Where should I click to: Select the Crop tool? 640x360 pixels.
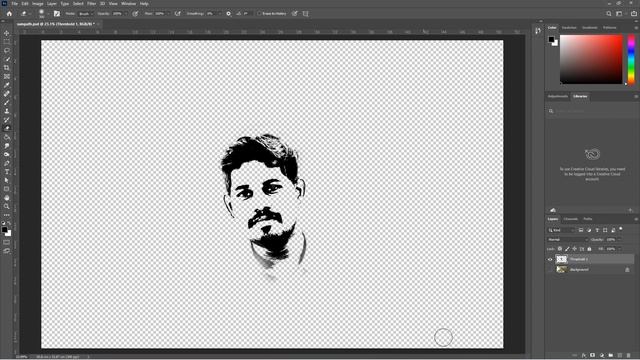7,68
